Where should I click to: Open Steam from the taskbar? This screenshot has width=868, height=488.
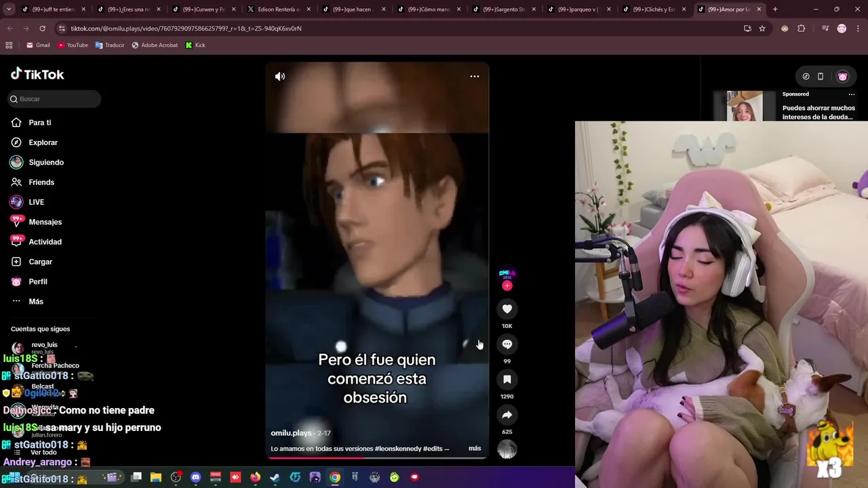coord(275,477)
